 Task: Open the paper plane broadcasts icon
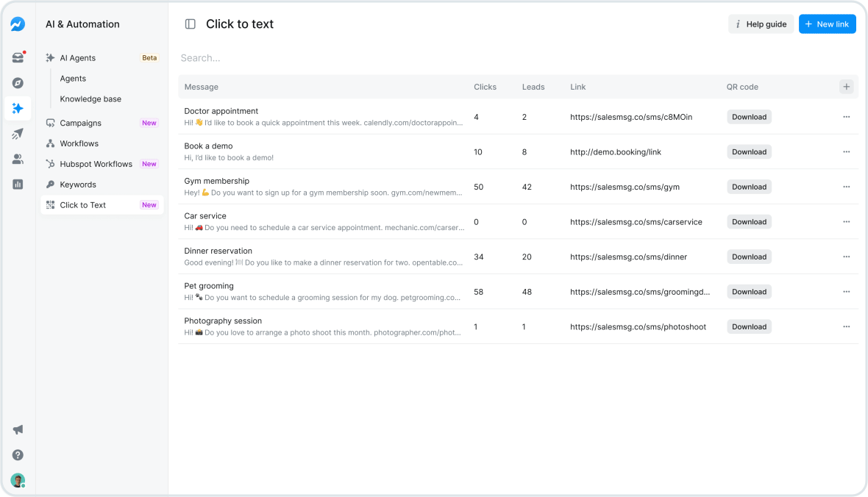click(x=18, y=133)
